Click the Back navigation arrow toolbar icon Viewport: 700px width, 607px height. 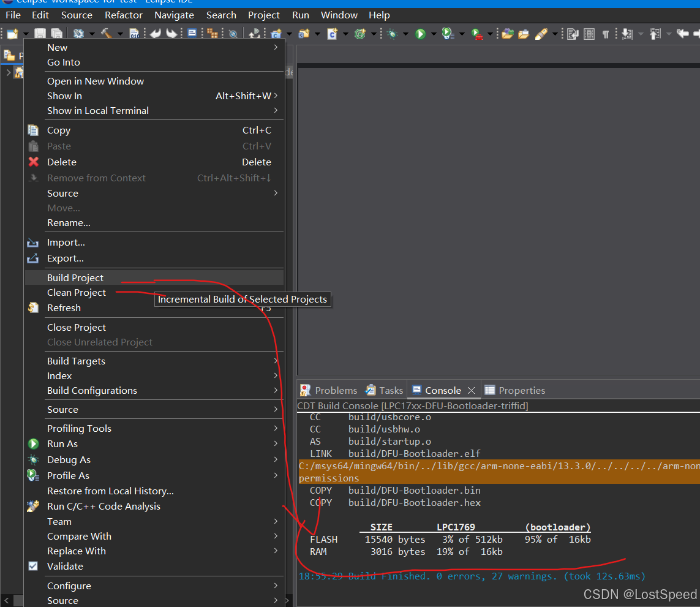click(x=682, y=34)
